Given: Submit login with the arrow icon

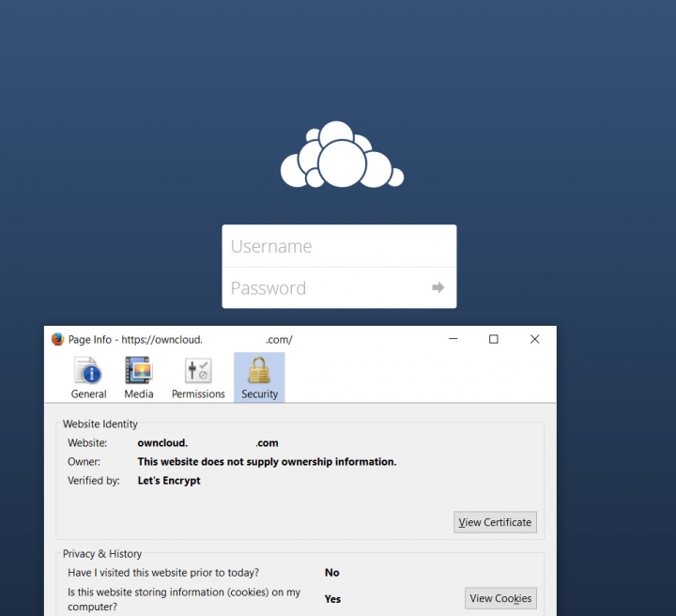Looking at the screenshot, I should tap(438, 287).
